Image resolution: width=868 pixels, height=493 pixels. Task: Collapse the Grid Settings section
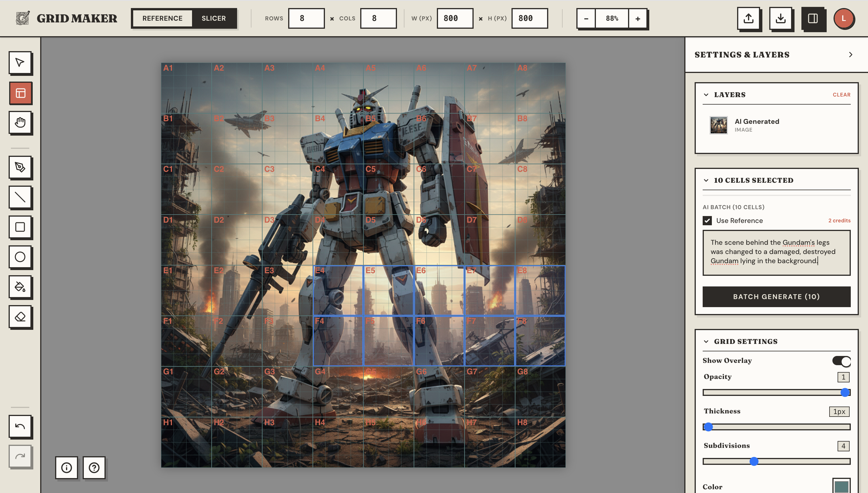[x=706, y=341]
